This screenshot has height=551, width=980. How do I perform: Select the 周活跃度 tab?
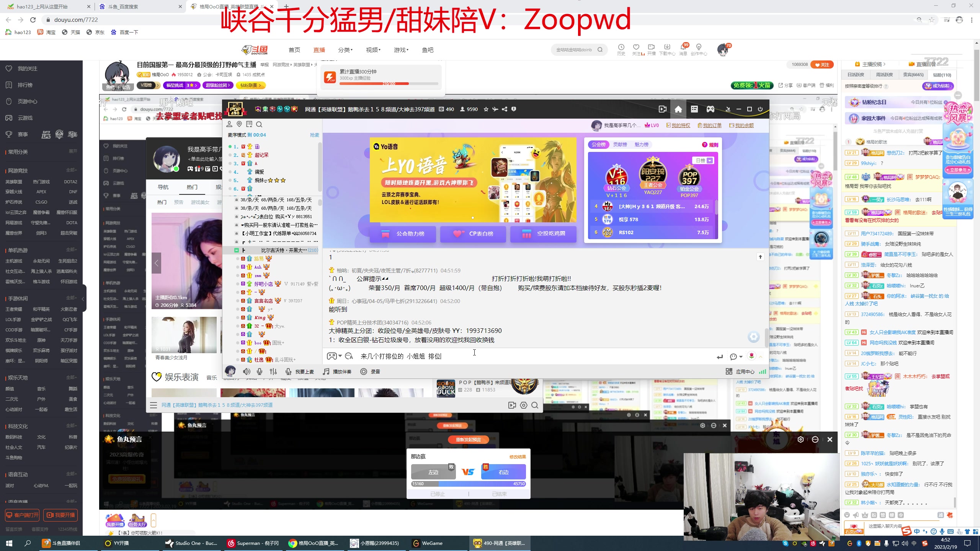click(884, 75)
